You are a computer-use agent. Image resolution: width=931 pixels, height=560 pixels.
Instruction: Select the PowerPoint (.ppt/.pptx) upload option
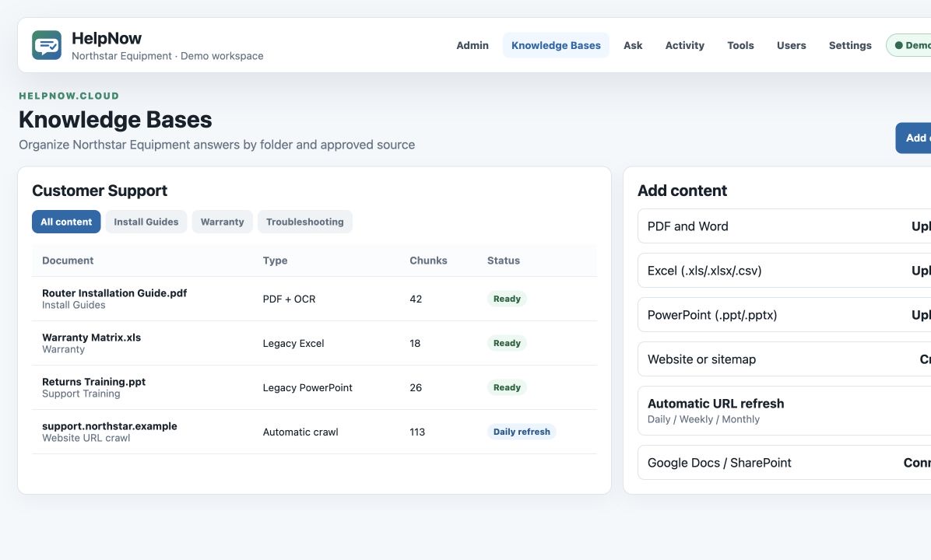pos(785,315)
